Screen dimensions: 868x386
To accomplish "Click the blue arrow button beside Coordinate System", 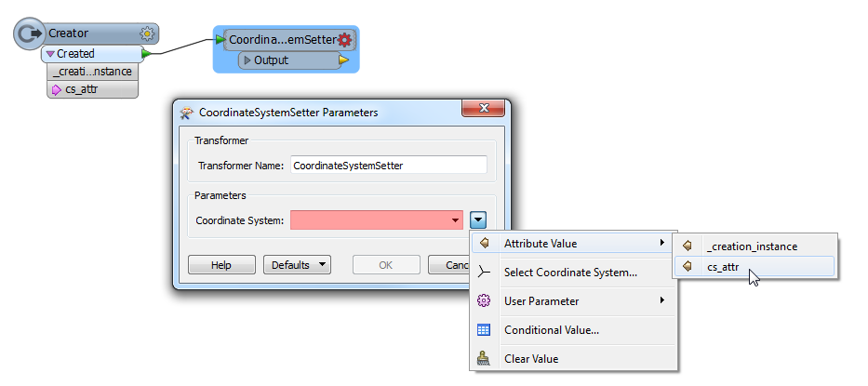I will (x=479, y=220).
